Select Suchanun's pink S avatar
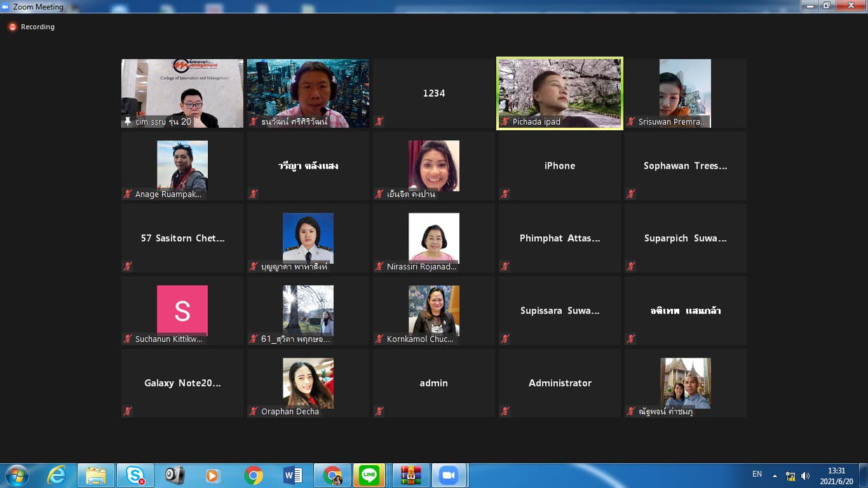 coord(182,310)
